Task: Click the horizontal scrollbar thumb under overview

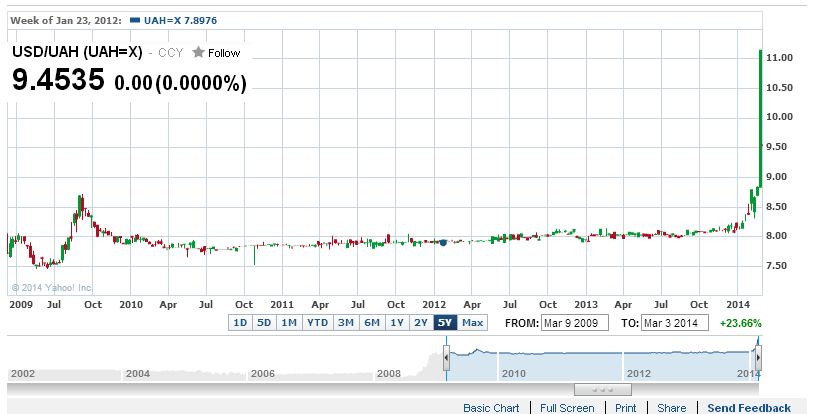Action: pos(603,389)
